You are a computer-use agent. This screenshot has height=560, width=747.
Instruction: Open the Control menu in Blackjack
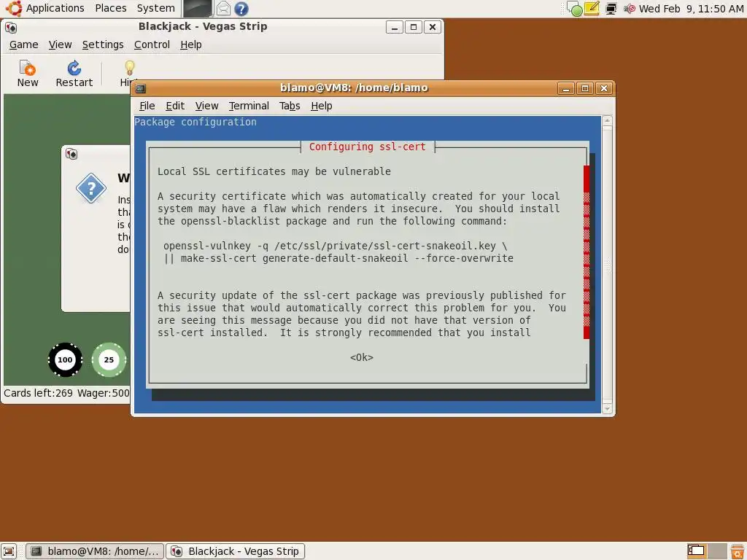click(x=152, y=44)
